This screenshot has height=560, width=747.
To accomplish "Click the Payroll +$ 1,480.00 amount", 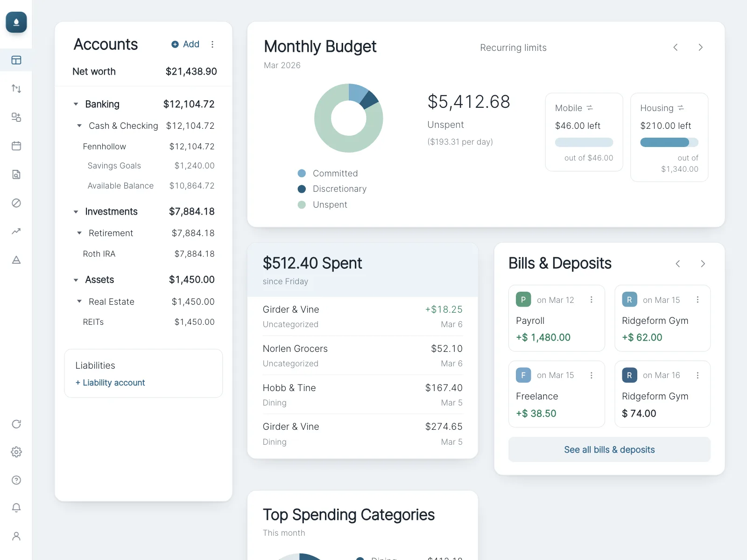I will point(543,337).
